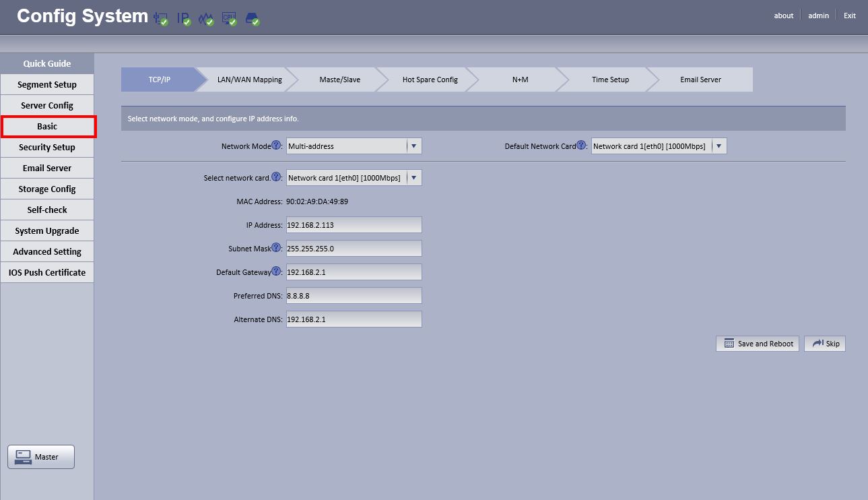
Task: Go to Advanced Setting
Action: 47,252
